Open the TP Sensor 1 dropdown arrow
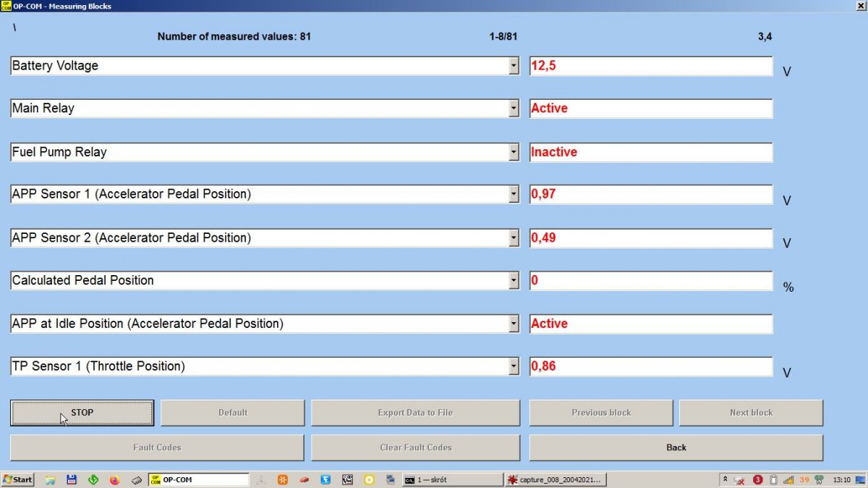The image size is (868, 488). pyautogui.click(x=514, y=366)
